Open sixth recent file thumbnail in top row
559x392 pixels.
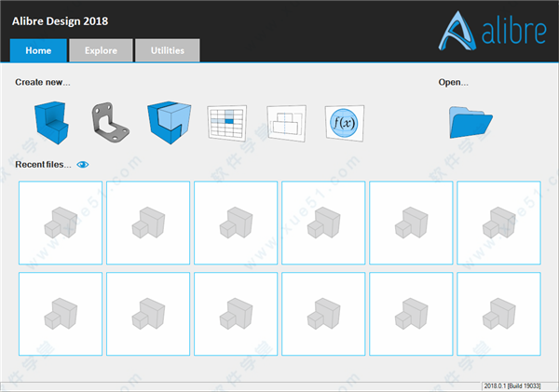coord(498,223)
